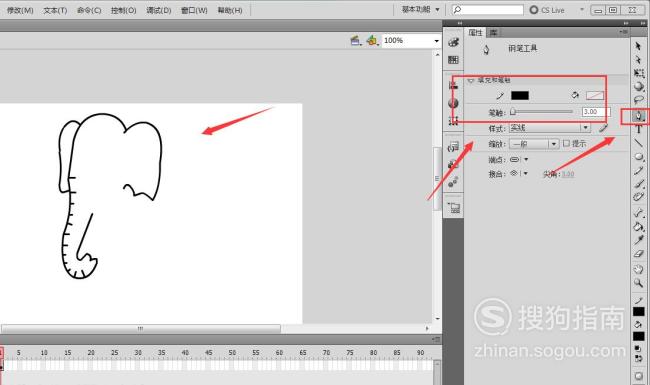The height and width of the screenshot is (385, 650).
Task: Open the Swatches panel dock icon
Action: pos(454,60)
